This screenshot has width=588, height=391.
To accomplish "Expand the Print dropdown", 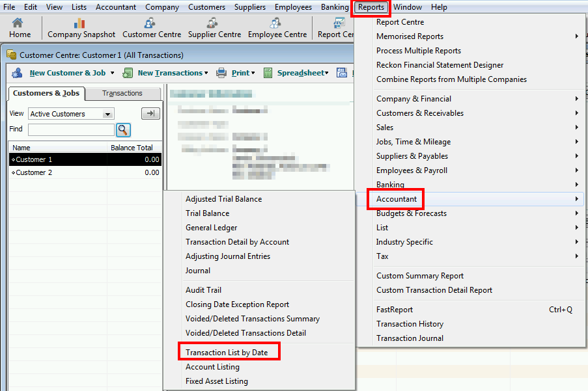I will pyautogui.click(x=253, y=73).
